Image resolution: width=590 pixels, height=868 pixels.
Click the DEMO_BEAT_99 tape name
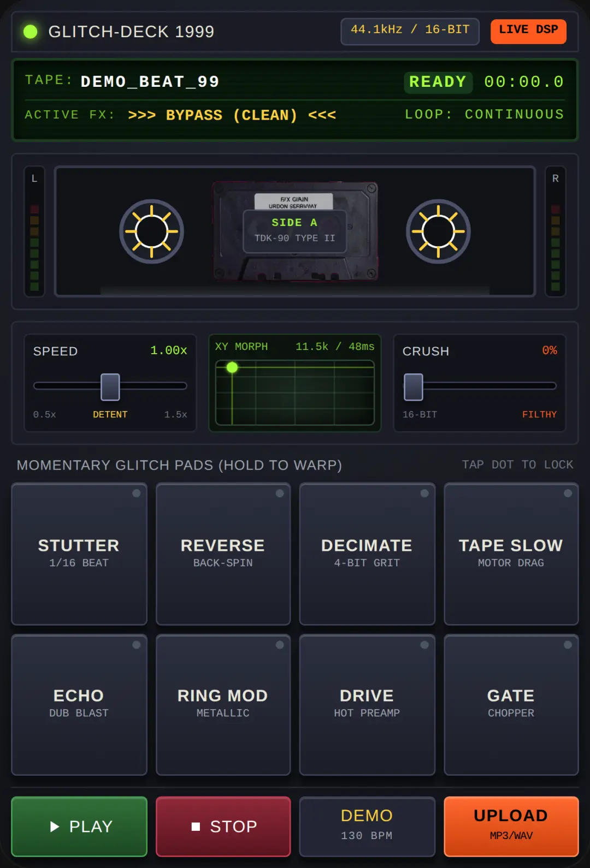pyautogui.click(x=150, y=82)
